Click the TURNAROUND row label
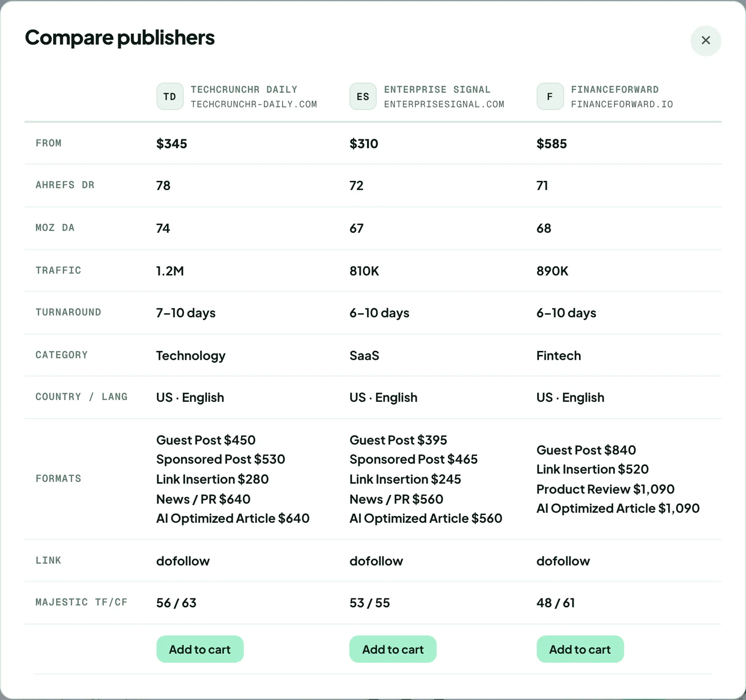The height and width of the screenshot is (700, 746). click(x=68, y=312)
